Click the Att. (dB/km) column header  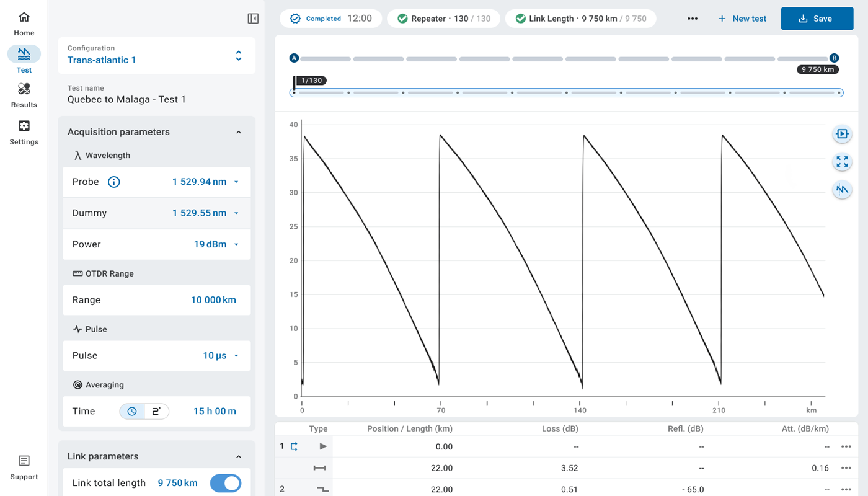click(805, 428)
